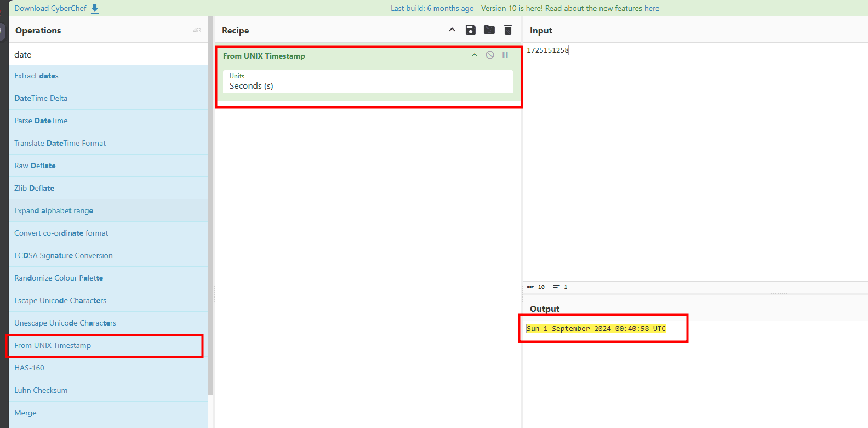The height and width of the screenshot is (428, 868).
Task: Select the DateTime Delta operation
Action: tap(41, 98)
